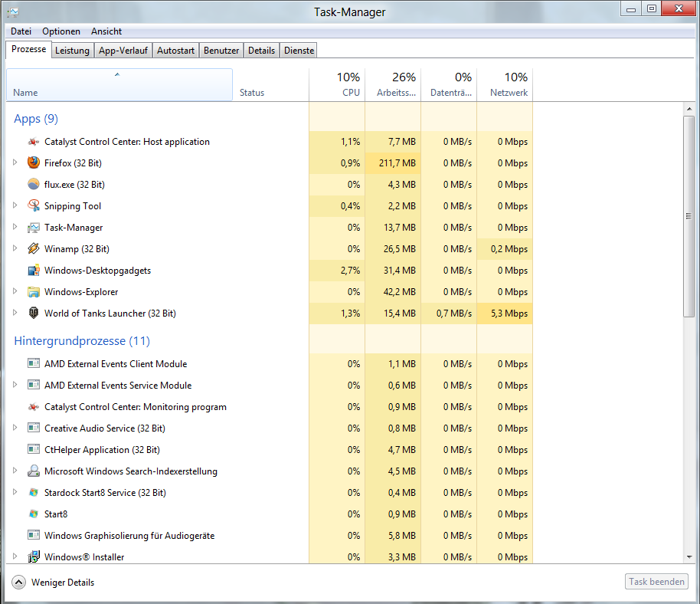700x604 pixels.
Task: Expand the Winamp (32 Bit) process group
Action: [x=15, y=248]
